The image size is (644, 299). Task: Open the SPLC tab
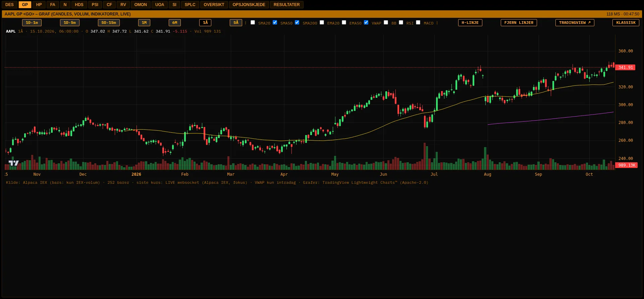[190, 5]
